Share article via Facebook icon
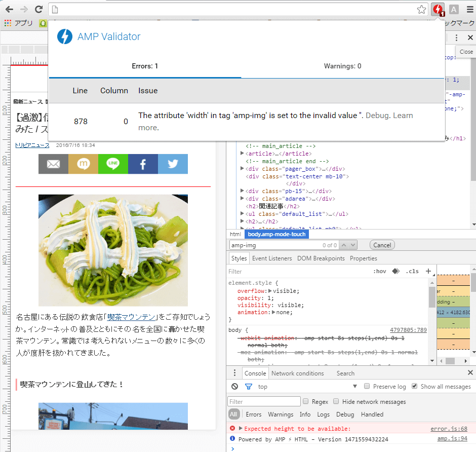The image size is (476, 452). (x=143, y=164)
